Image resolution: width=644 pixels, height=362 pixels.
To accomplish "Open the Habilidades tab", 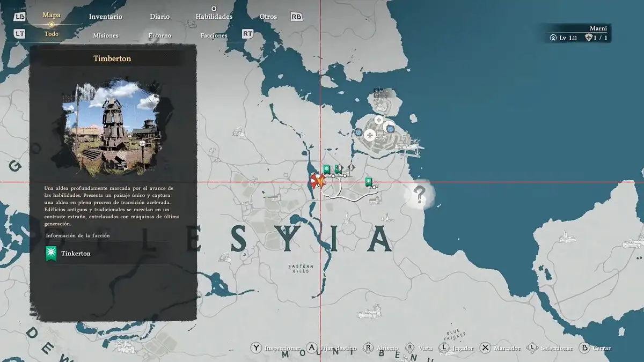I will 214,17.
